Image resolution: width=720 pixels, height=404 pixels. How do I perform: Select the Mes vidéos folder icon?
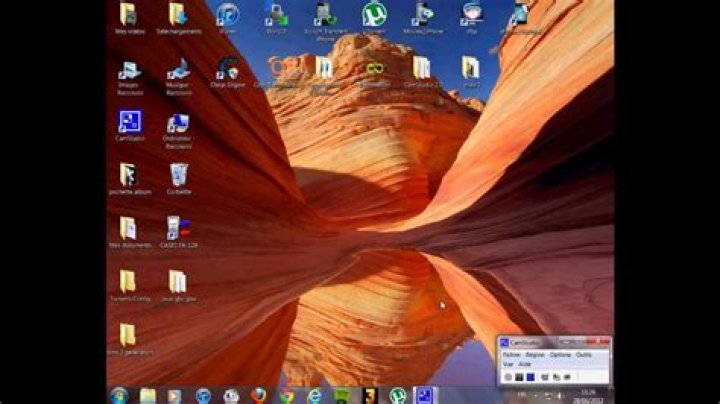pyautogui.click(x=130, y=18)
